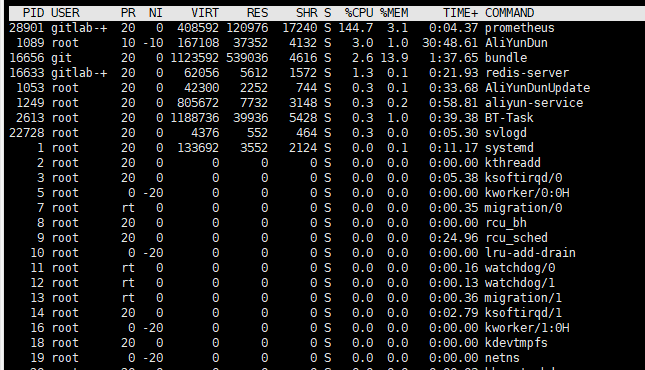Select the kdevtmpfs command name

coord(516,343)
